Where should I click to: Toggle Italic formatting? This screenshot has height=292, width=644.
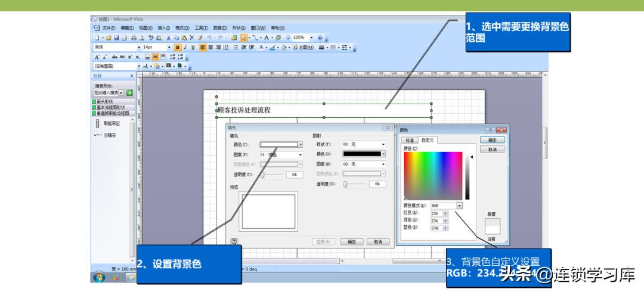tap(185, 47)
